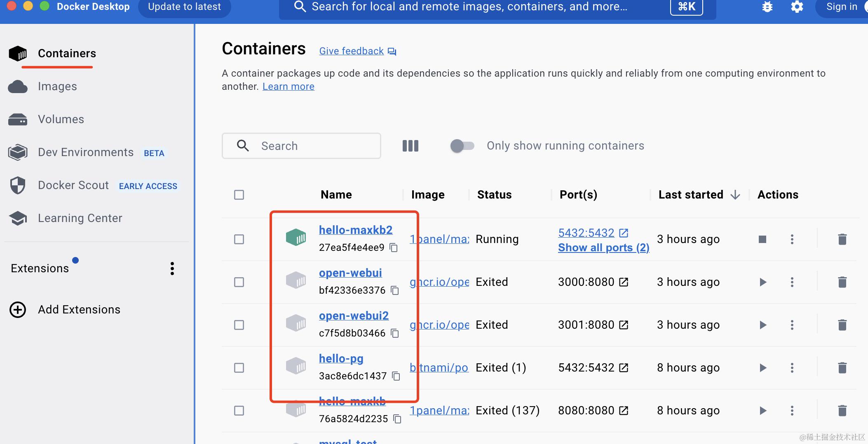Open Docker Desktop settings gear
868x444 pixels.
point(797,7)
